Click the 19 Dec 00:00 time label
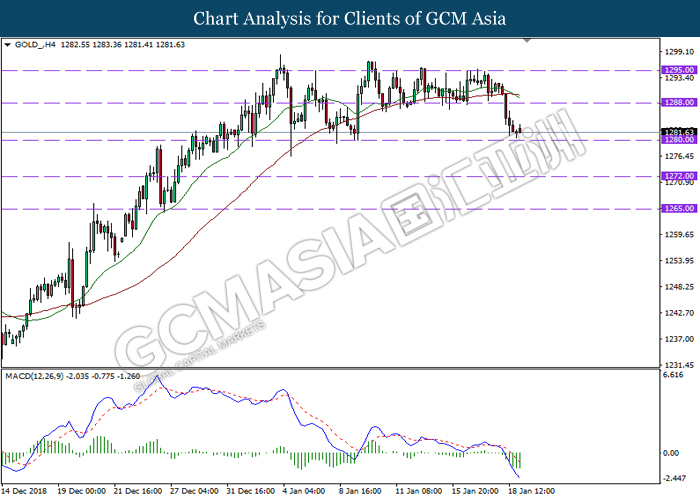This screenshot has height=500, width=700. pyautogui.click(x=82, y=491)
